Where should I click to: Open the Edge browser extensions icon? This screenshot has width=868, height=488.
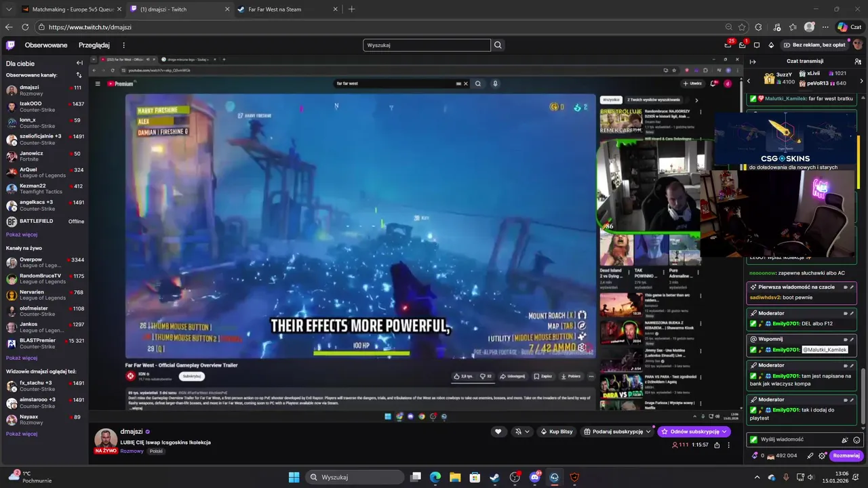tap(758, 27)
